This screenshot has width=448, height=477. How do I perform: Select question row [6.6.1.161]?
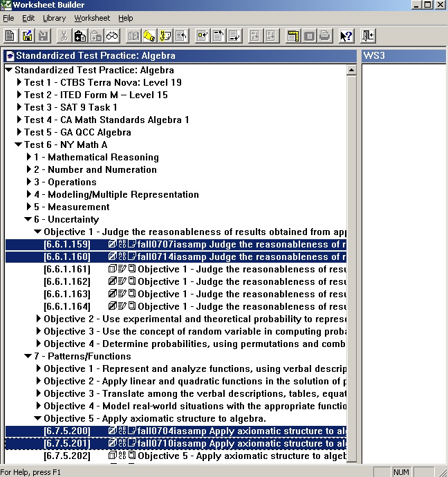pyautogui.click(x=176, y=270)
